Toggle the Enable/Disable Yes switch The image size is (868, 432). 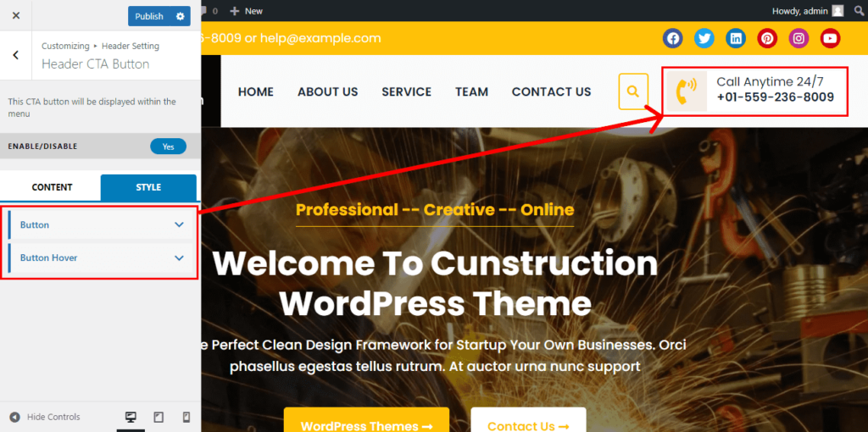click(x=169, y=147)
